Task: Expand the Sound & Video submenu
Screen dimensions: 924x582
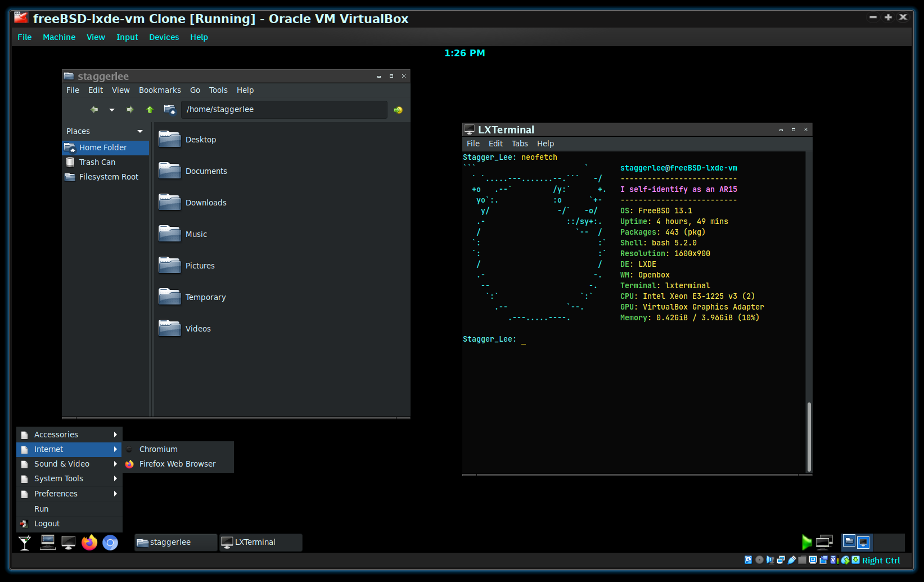Action: pyautogui.click(x=70, y=464)
